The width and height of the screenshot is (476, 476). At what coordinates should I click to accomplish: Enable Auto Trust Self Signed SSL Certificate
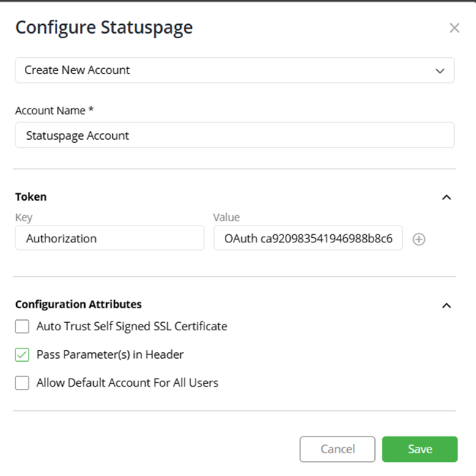(22, 327)
